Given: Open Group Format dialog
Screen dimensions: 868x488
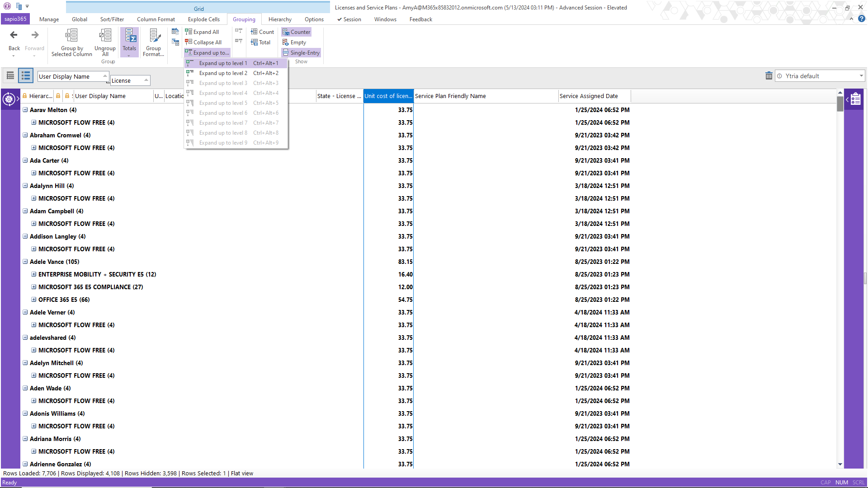Looking at the screenshot, I should pyautogui.click(x=154, y=42).
